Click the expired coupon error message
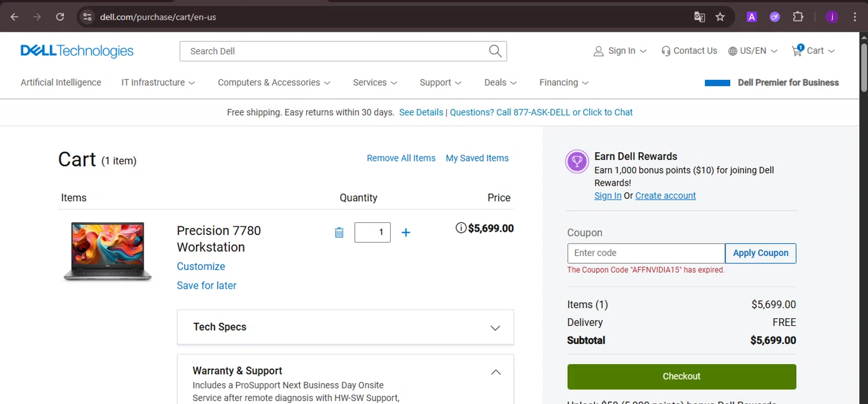 646,270
